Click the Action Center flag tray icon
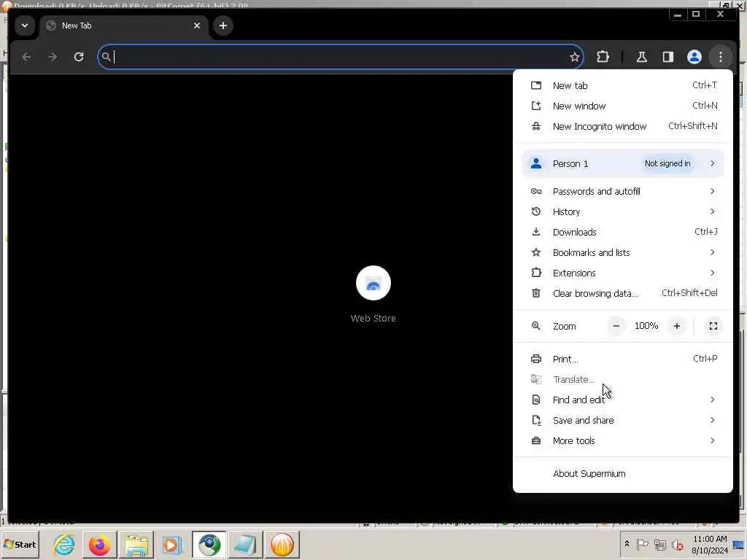The width and height of the screenshot is (747, 560). coord(642,544)
